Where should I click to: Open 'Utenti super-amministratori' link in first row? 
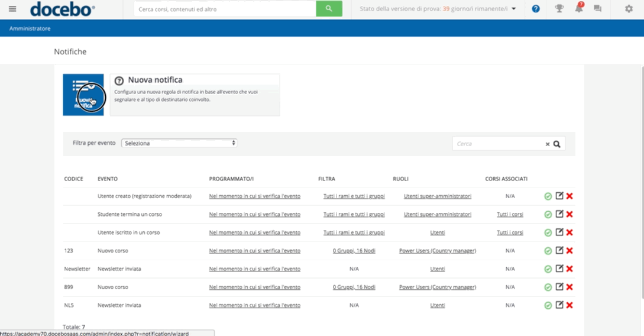(x=438, y=196)
